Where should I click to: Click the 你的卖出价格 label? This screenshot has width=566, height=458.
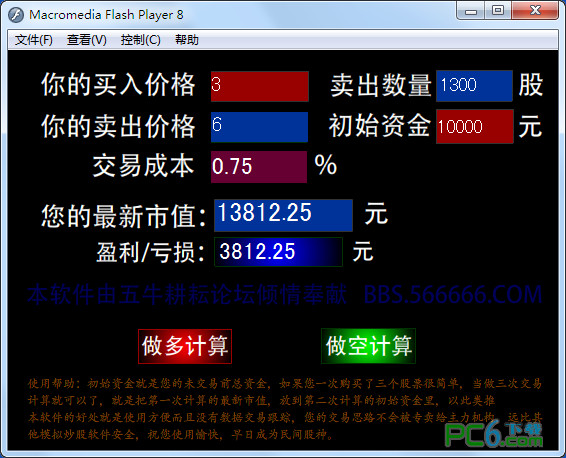pos(118,126)
